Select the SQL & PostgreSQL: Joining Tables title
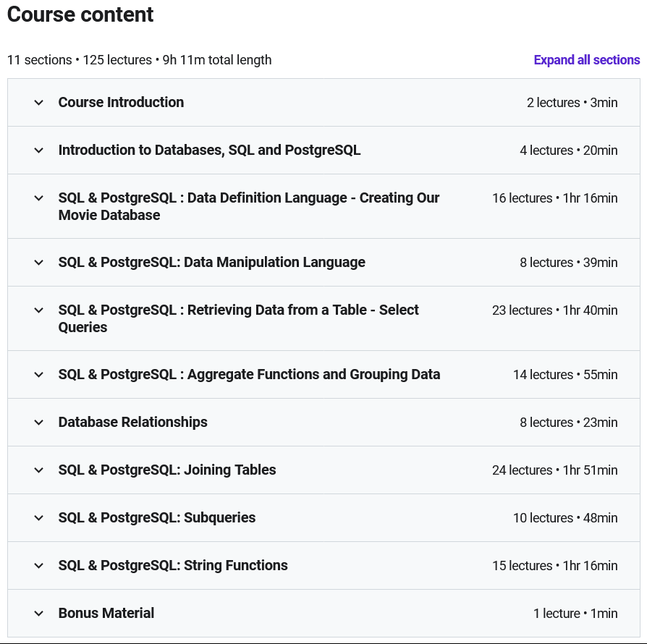Screen dimensions: 647x644 [167, 470]
